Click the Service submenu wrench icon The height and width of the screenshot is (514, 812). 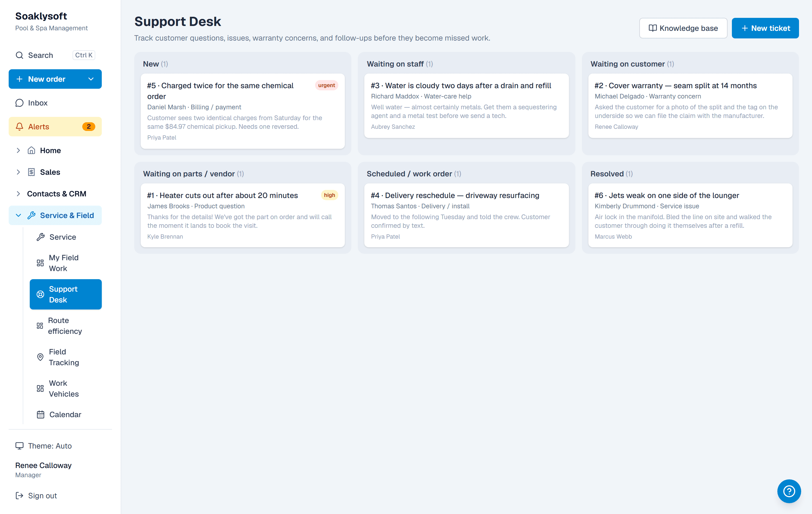41,237
